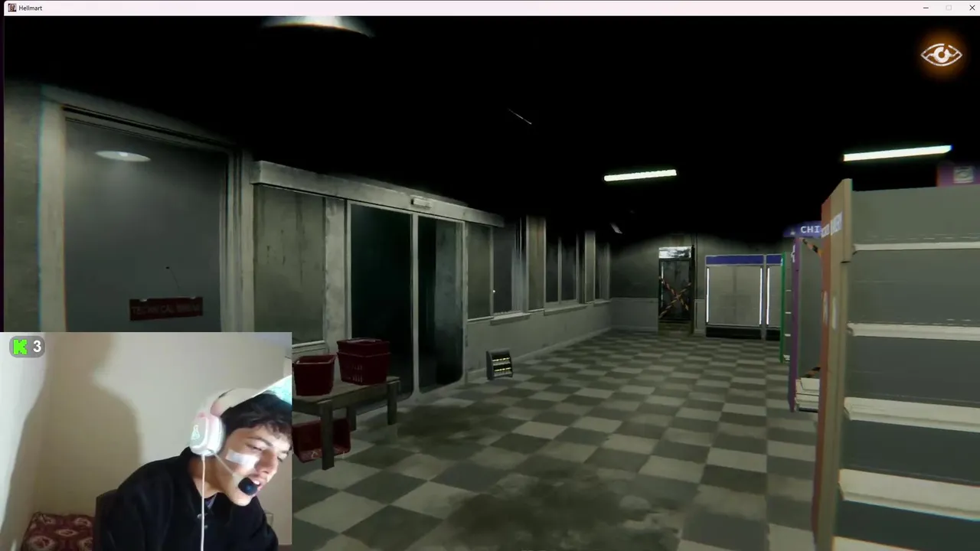Click the purple CHI aisle sign

click(804, 230)
